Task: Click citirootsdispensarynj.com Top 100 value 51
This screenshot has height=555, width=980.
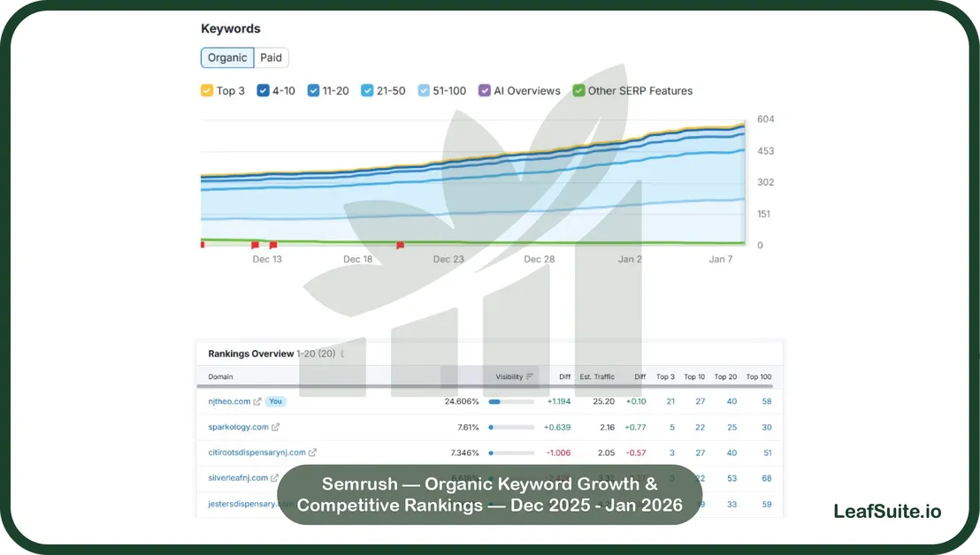Action: point(768,453)
